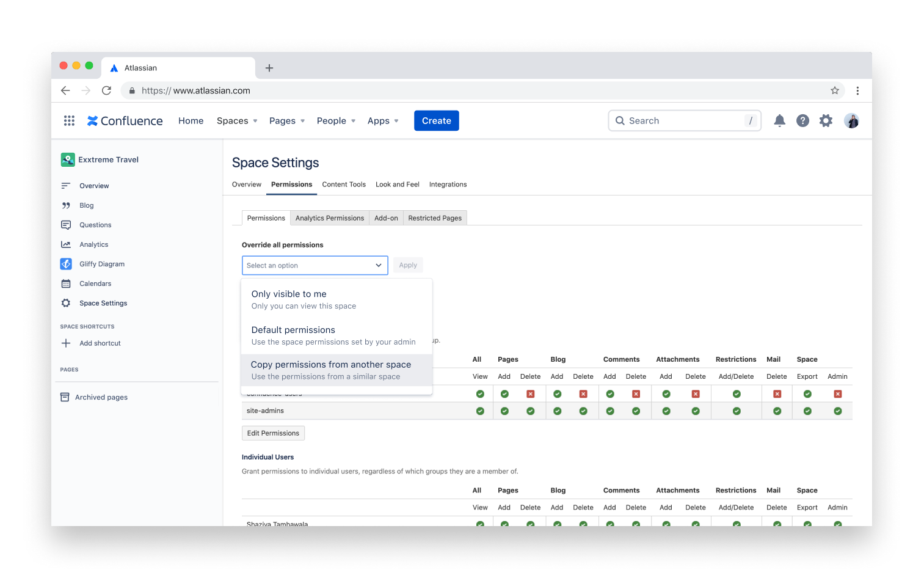The image size is (924, 578).
Task: Open the Look and Feel tab
Action: point(397,184)
